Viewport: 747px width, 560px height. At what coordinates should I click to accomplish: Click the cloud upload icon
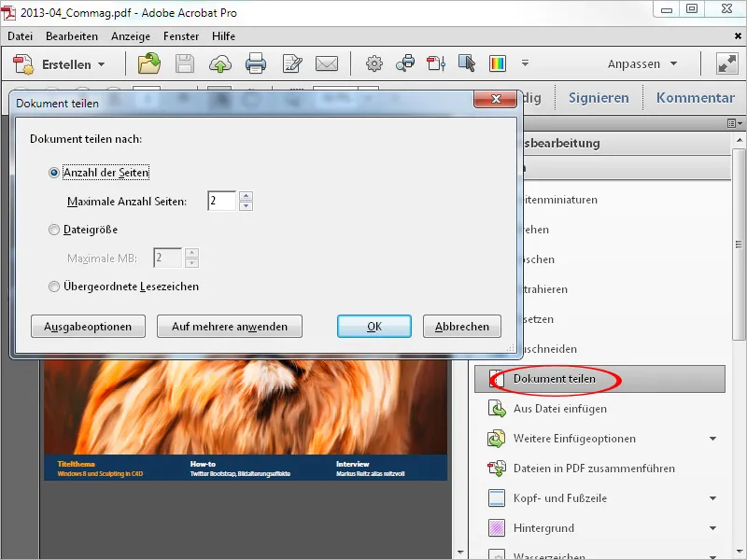tap(220, 63)
